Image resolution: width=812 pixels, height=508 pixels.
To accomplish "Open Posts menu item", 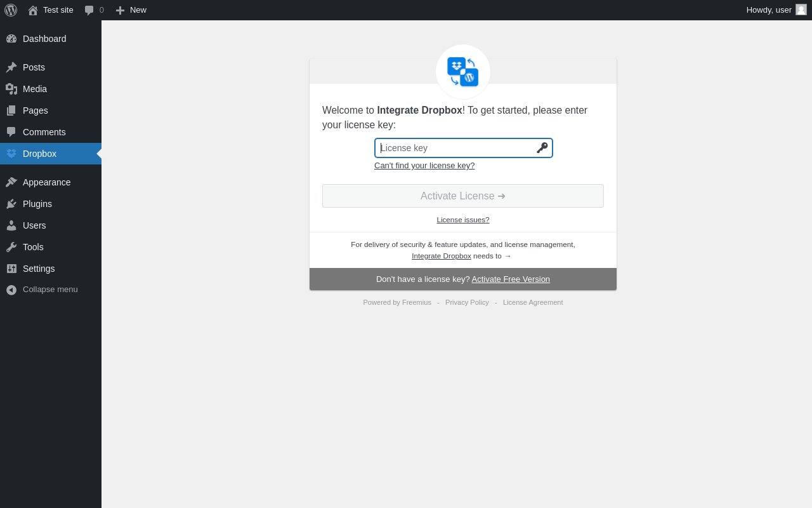I will 51,67.
